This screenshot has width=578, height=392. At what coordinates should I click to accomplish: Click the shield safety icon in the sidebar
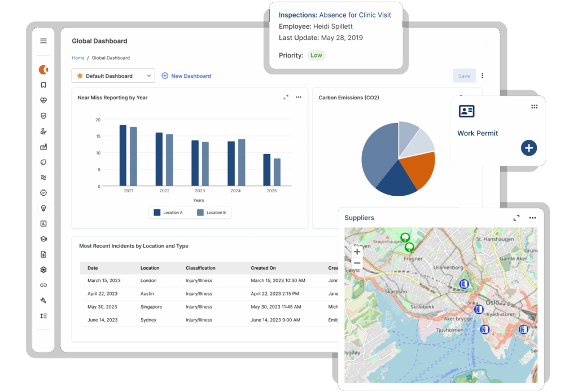(43, 116)
